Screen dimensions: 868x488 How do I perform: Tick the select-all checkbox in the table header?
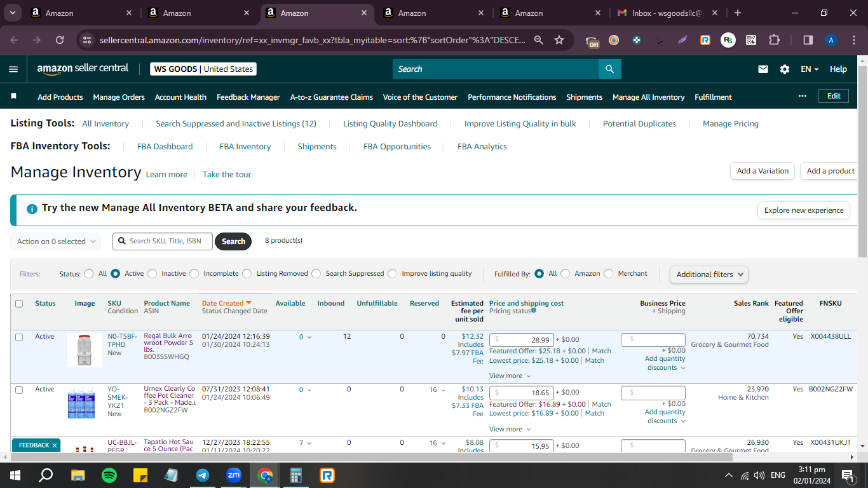coord(19,304)
